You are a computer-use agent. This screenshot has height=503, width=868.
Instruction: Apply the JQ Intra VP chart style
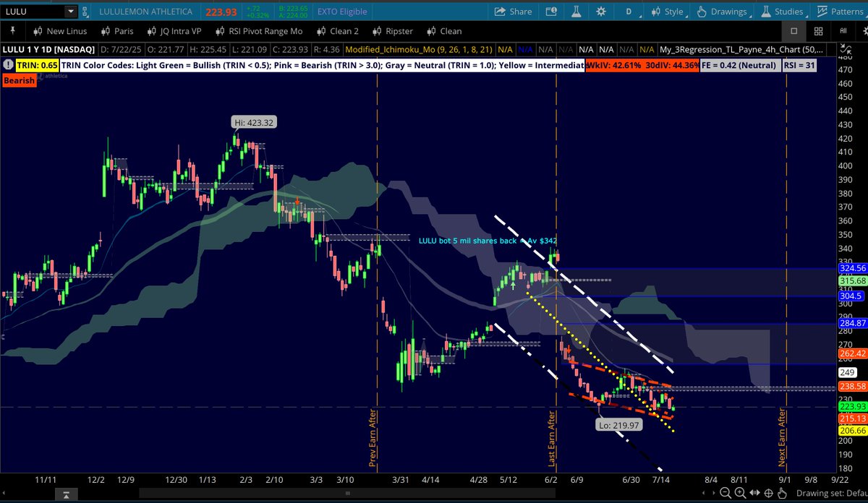click(173, 31)
